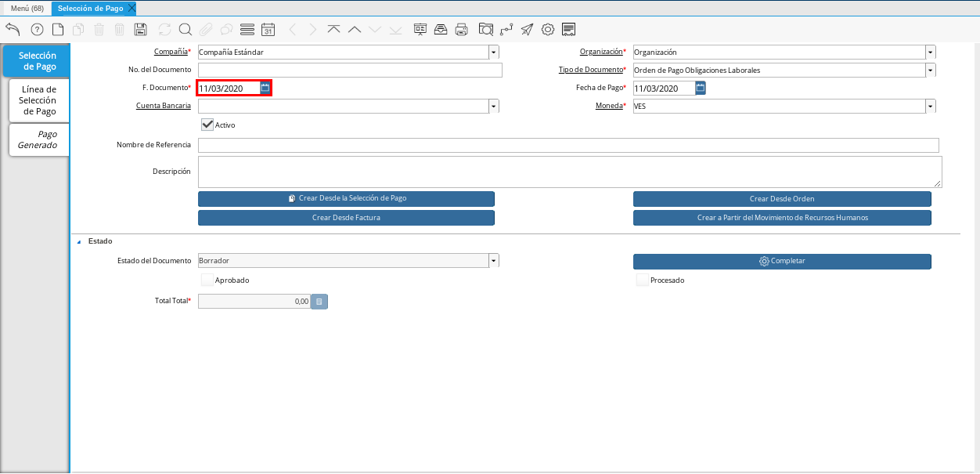The image size is (980, 474).
Task: Print using the printer toolbar icon
Action: (462, 30)
